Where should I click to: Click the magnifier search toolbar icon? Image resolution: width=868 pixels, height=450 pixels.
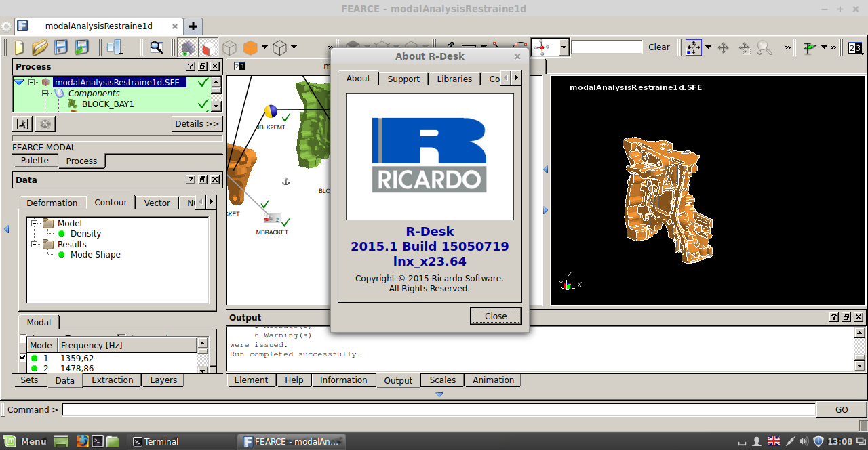coord(157,47)
